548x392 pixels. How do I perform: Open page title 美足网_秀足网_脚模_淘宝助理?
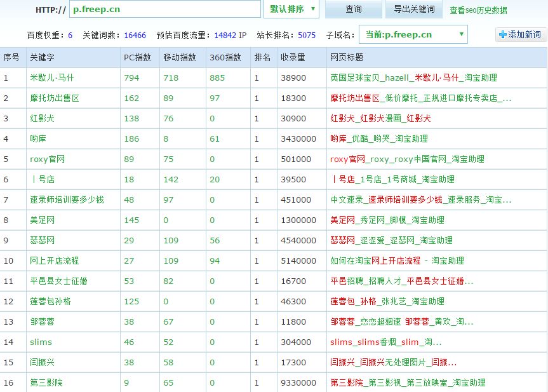coord(387,220)
